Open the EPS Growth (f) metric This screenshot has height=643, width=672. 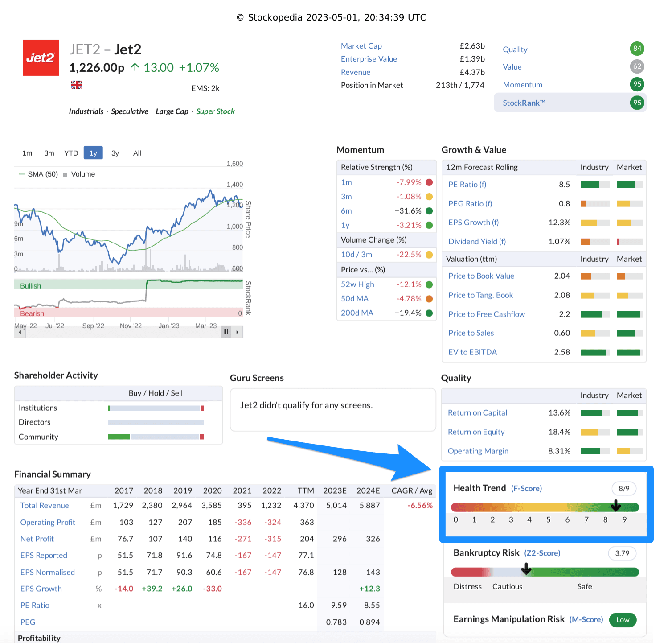(x=474, y=223)
